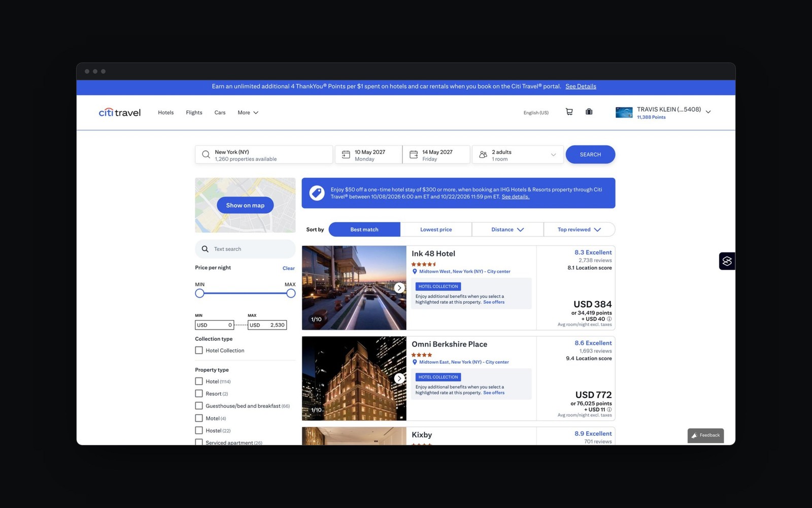The height and width of the screenshot is (508, 812).
Task: Click the guests people icon
Action: [483, 154]
